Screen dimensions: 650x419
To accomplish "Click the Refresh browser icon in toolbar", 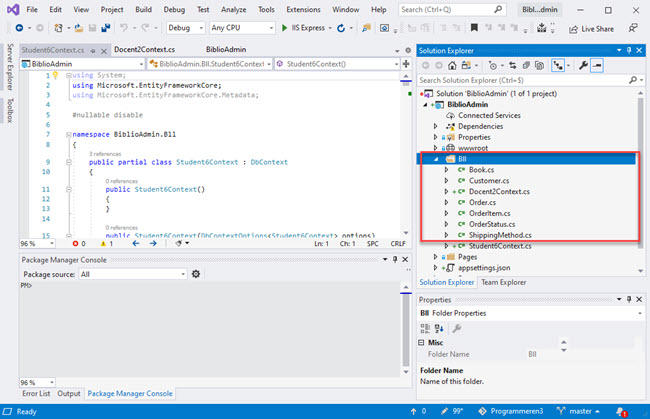I will (341, 28).
